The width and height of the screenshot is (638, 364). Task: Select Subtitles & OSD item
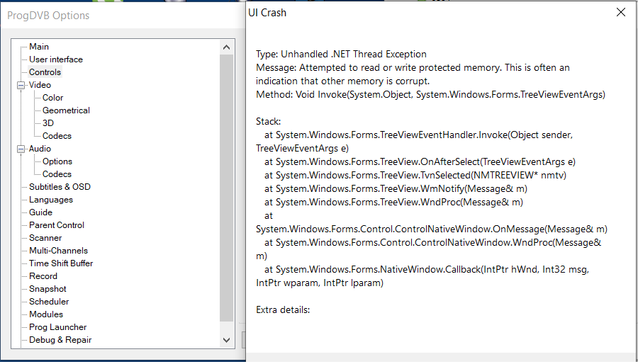click(60, 187)
